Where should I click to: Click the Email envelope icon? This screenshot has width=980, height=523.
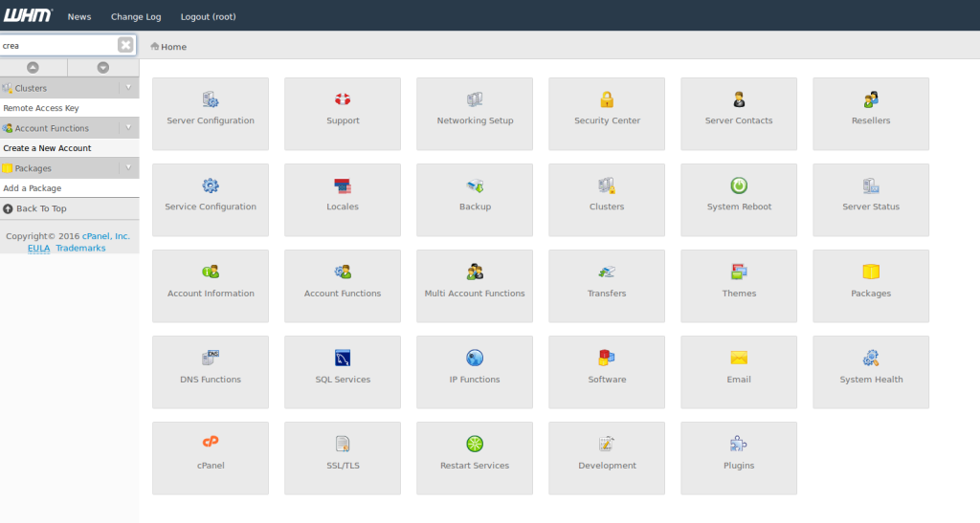click(x=739, y=358)
